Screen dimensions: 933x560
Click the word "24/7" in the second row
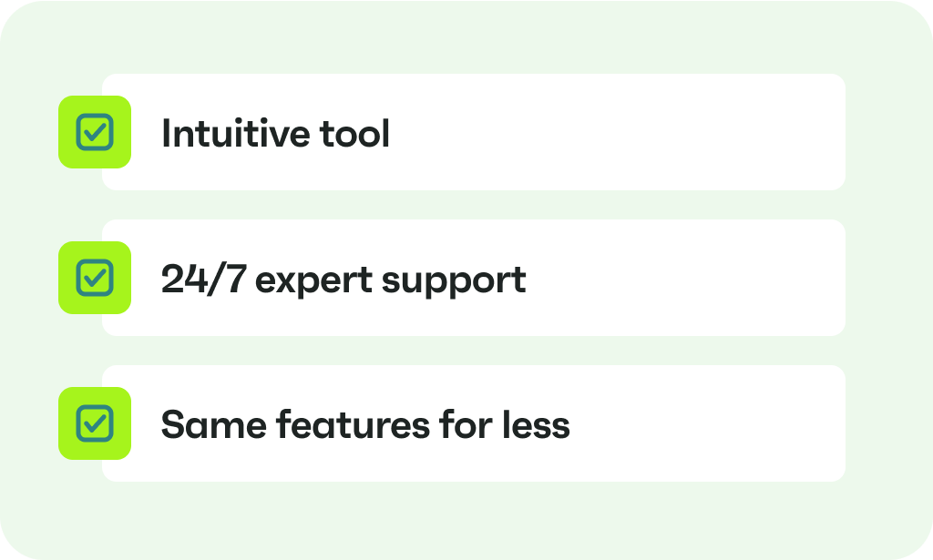tap(203, 279)
